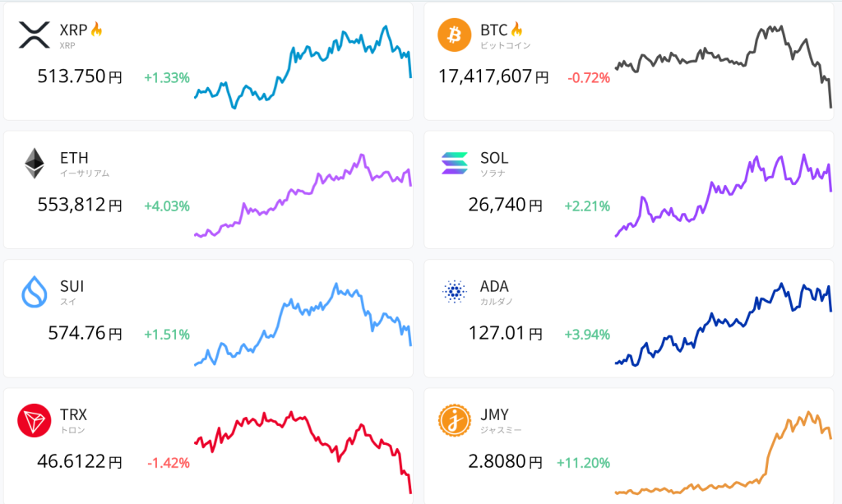Click the flame icon beside BTC
The width and height of the screenshot is (842, 504).
click(516, 30)
